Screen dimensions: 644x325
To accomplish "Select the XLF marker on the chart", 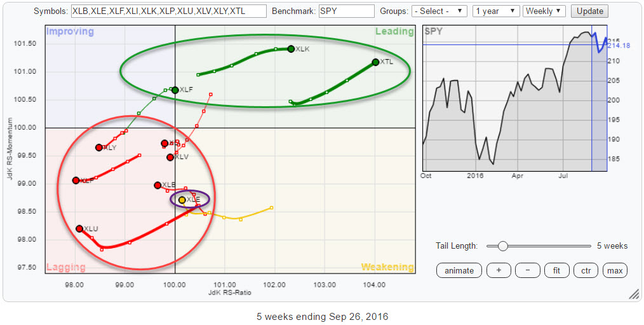I will [x=175, y=90].
